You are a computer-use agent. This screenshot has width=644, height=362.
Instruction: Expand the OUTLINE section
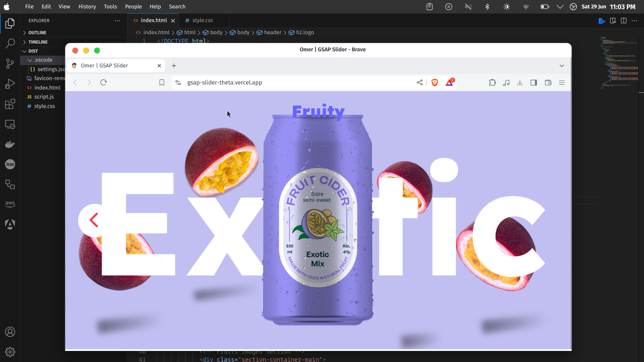[x=37, y=33]
